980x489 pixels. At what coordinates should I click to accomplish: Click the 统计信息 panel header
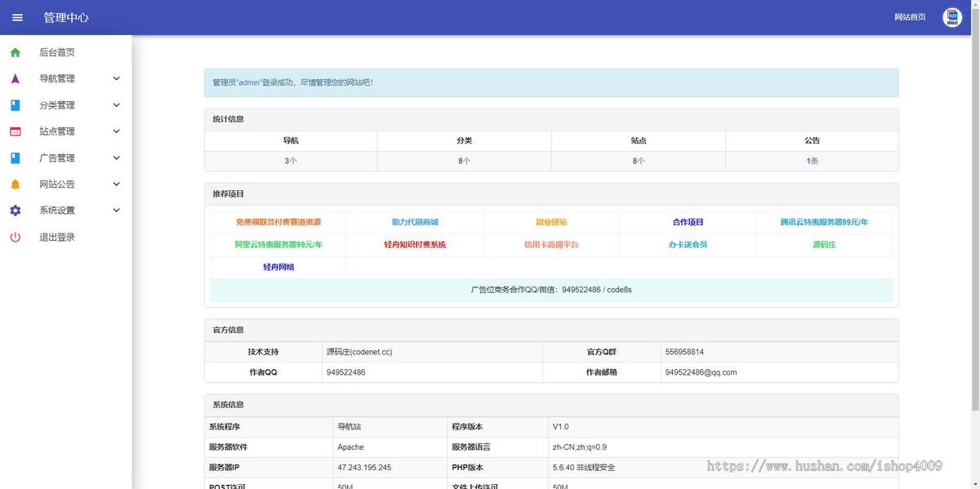coord(551,119)
